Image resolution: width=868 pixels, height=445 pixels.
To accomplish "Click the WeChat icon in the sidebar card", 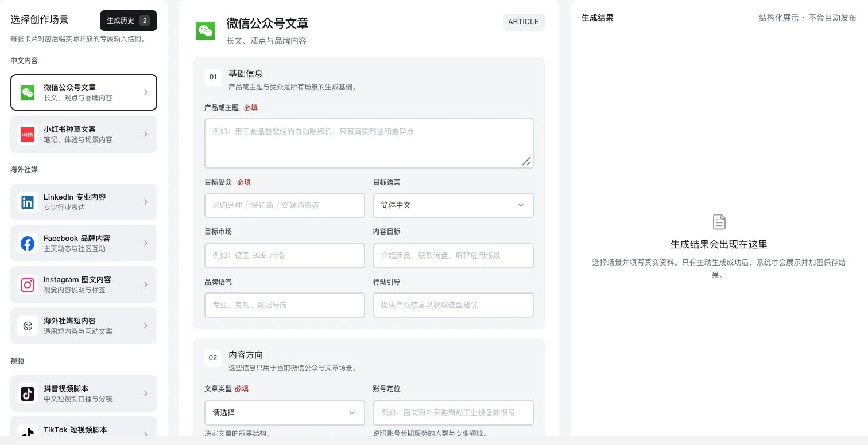I will (28, 92).
